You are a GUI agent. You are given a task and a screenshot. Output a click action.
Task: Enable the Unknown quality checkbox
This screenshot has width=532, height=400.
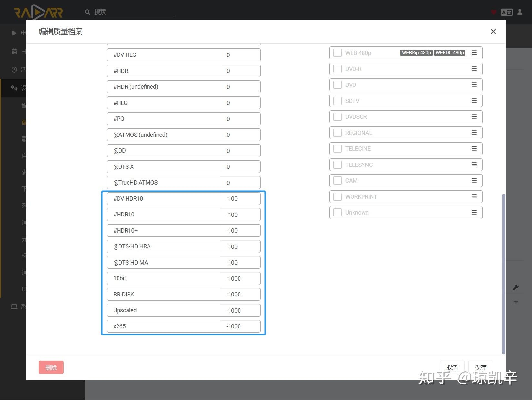[337, 212]
